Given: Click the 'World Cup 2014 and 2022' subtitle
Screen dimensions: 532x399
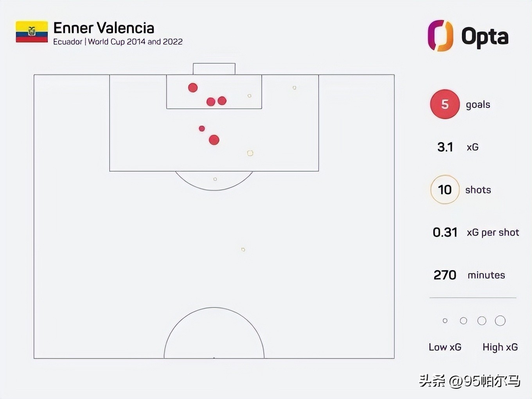Looking at the screenshot, I should pos(135,42).
